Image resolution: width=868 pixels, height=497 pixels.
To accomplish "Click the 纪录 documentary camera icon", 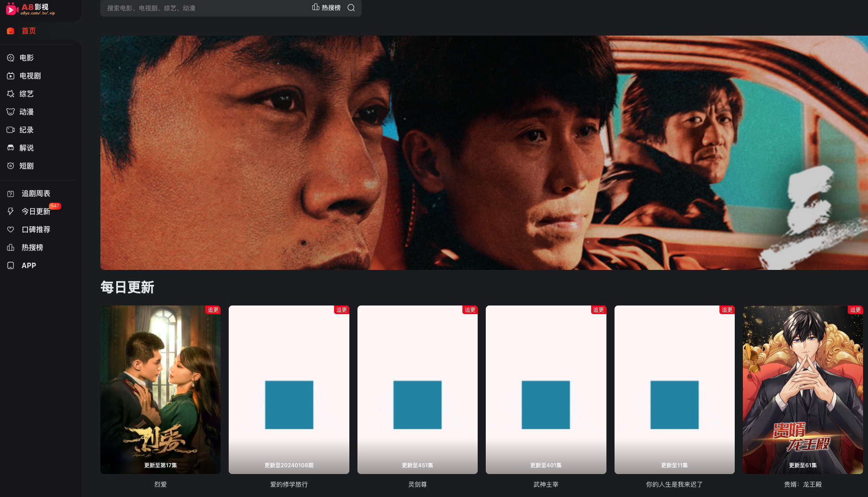I will (x=11, y=130).
